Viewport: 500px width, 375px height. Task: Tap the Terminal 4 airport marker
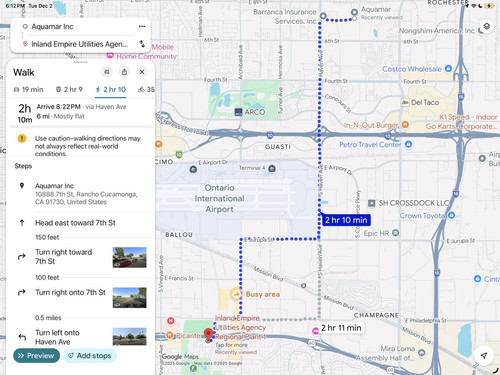coord(272,168)
